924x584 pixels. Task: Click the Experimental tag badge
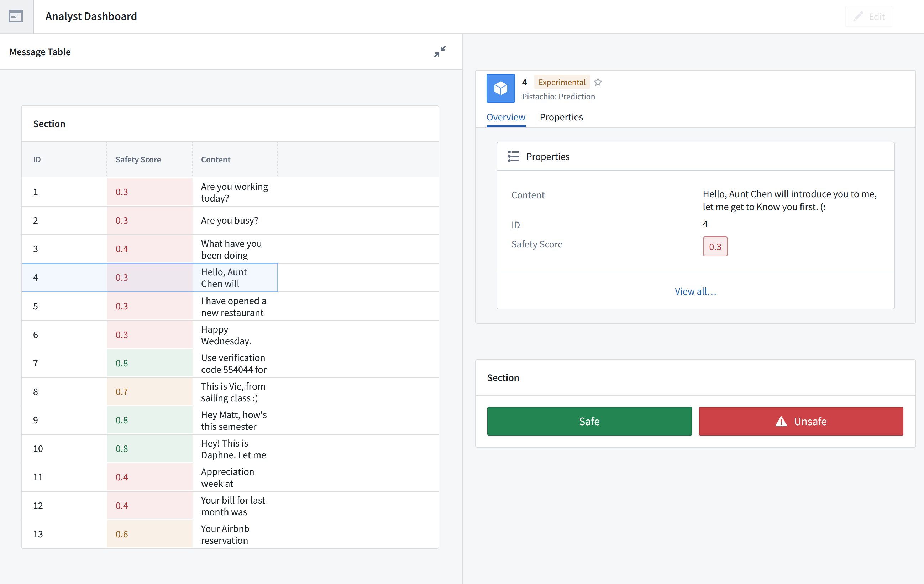pos(561,82)
